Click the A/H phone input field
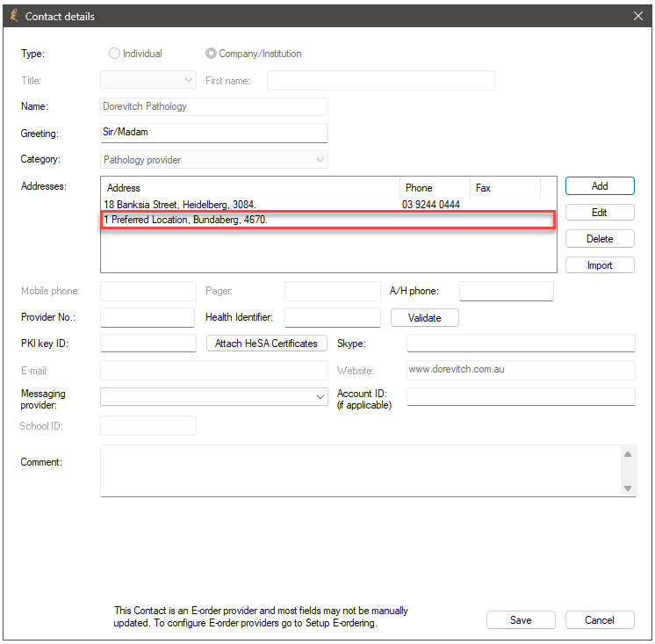 (x=507, y=292)
